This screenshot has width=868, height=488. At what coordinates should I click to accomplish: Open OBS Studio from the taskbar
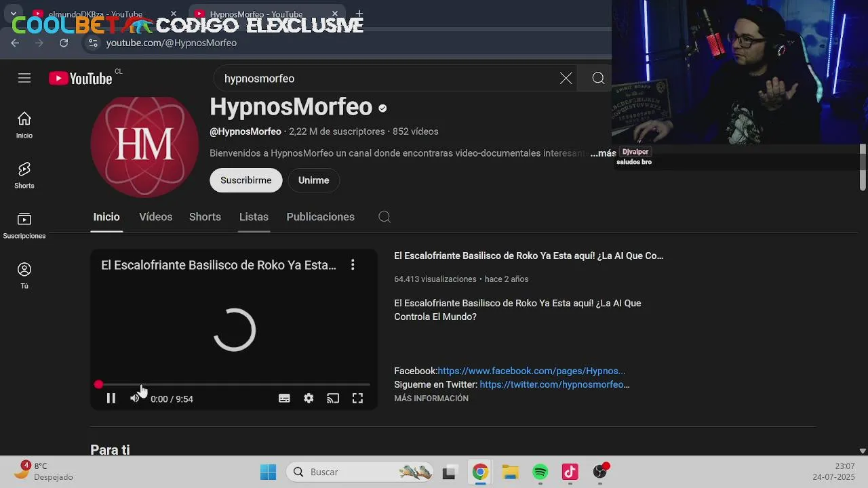tap(600, 472)
